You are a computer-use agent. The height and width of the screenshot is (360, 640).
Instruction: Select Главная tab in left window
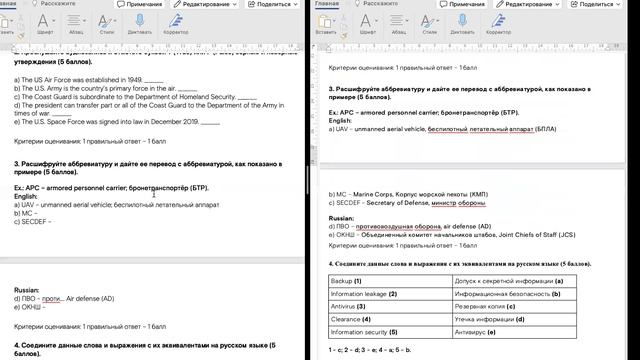8,4
